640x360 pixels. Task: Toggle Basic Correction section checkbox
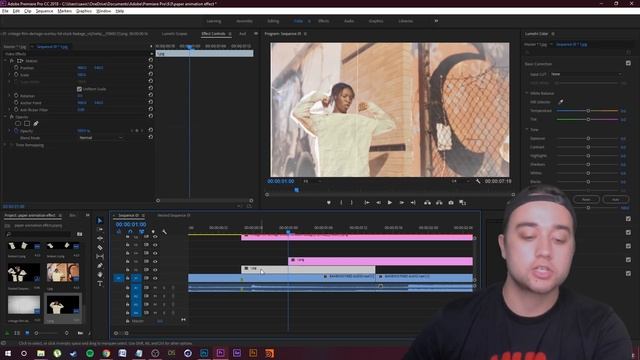[x=628, y=63]
